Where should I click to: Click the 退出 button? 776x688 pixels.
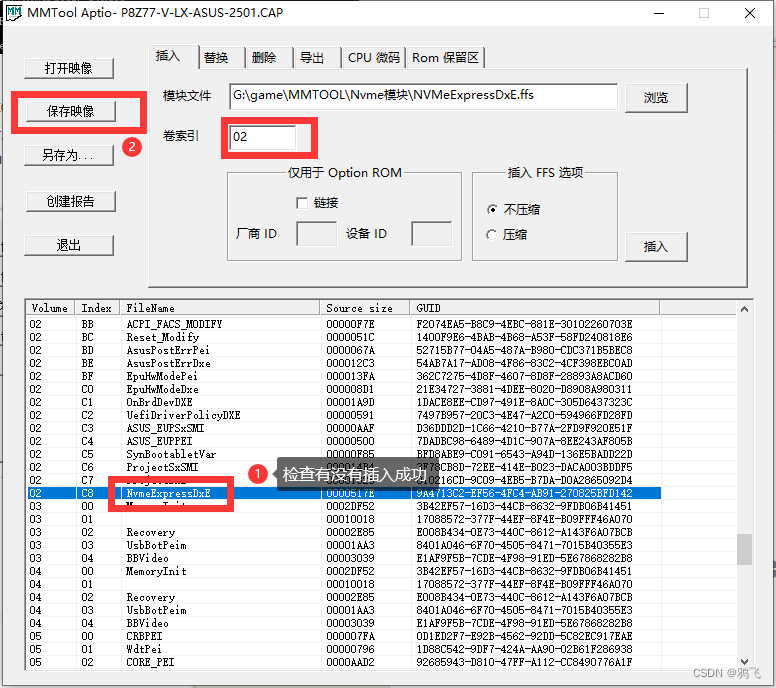pos(69,246)
